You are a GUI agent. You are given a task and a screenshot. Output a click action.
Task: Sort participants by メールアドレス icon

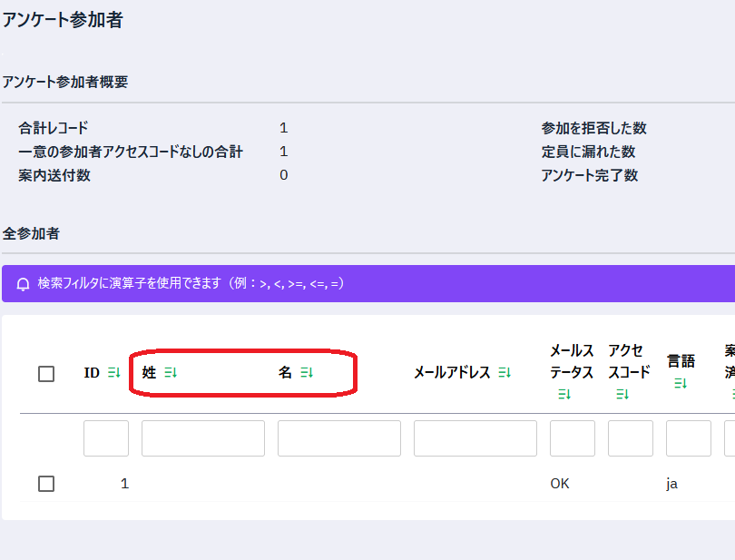tap(505, 373)
